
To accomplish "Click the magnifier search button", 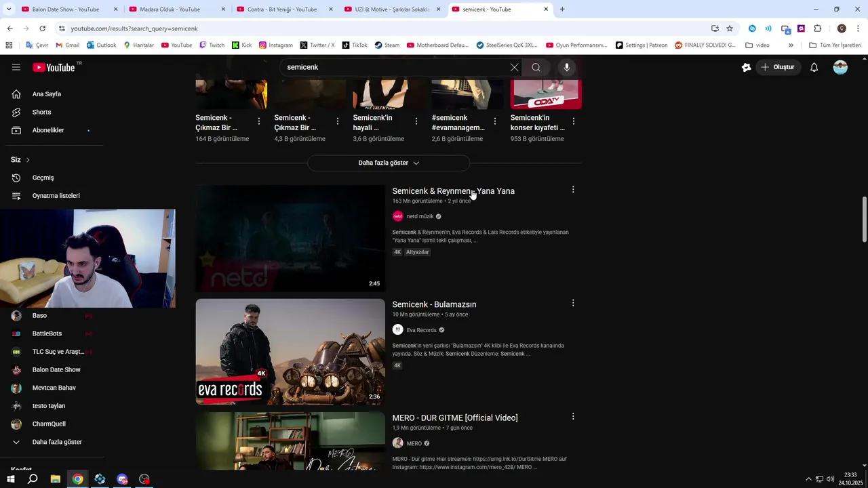I will (x=536, y=67).
